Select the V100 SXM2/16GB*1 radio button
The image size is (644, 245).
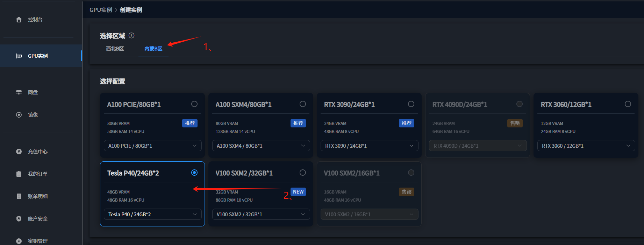click(411, 173)
